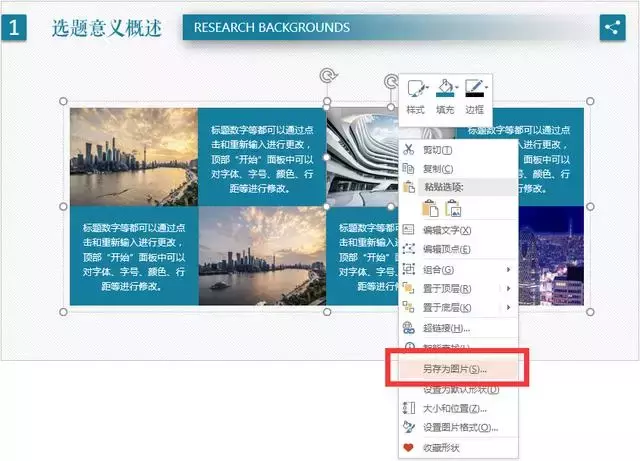640x461 pixels.
Task: Click the teal text box in the top row
Action: tap(262, 157)
